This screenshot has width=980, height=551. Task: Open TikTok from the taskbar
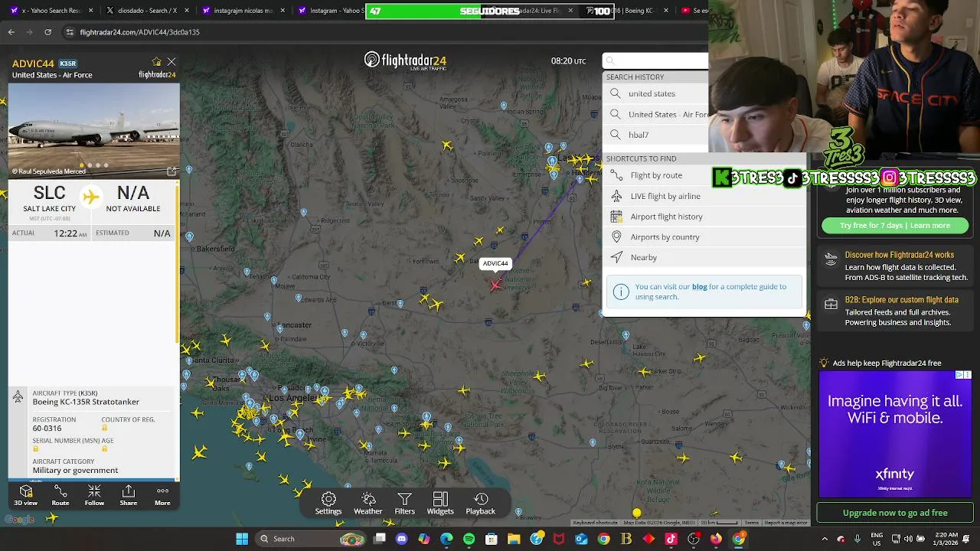tap(671, 539)
